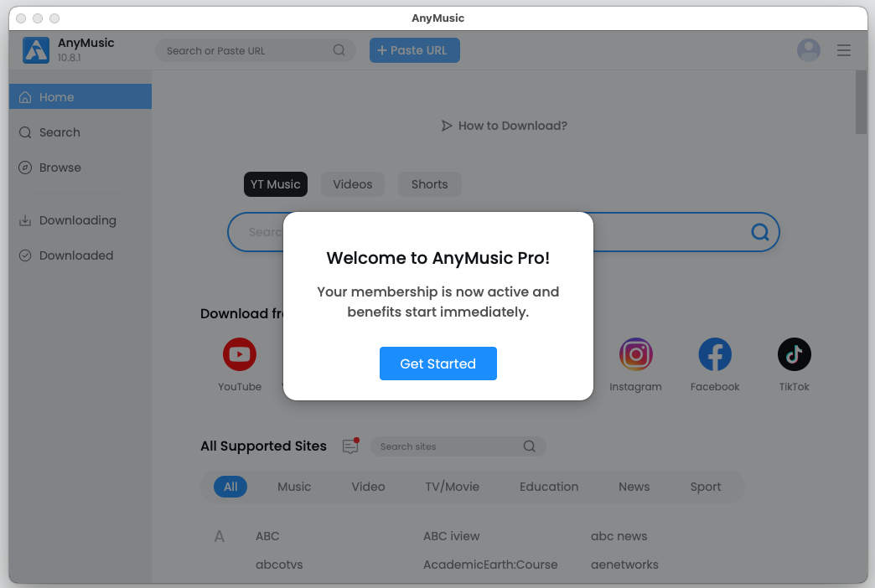
Task: Click the Search sidebar magnifier icon
Action: [x=25, y=132]
